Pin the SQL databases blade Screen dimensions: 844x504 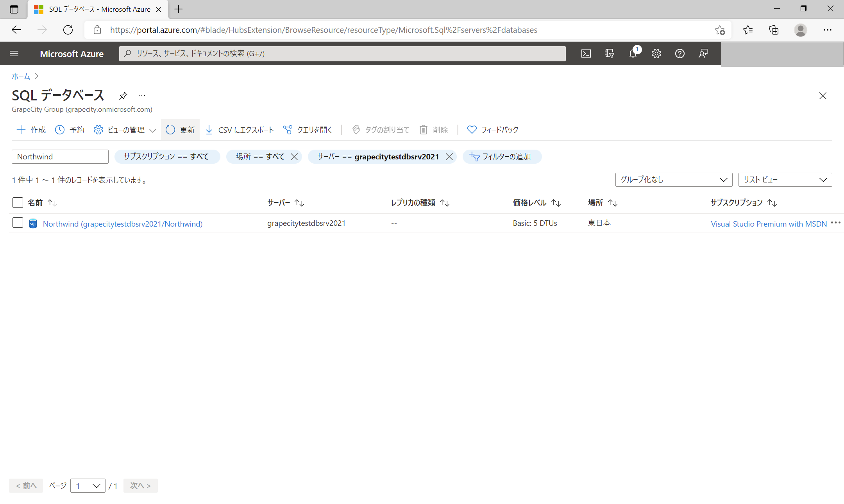[123, 96]
